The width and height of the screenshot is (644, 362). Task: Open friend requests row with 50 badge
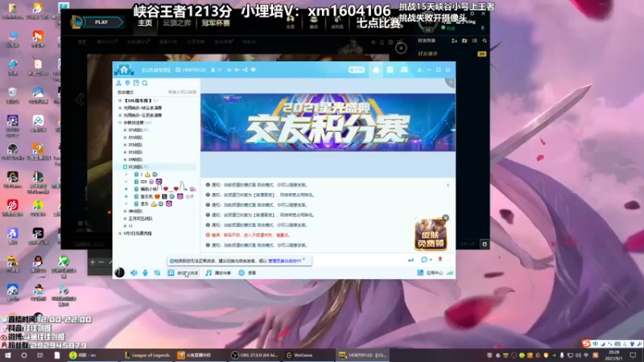(452, 54)
